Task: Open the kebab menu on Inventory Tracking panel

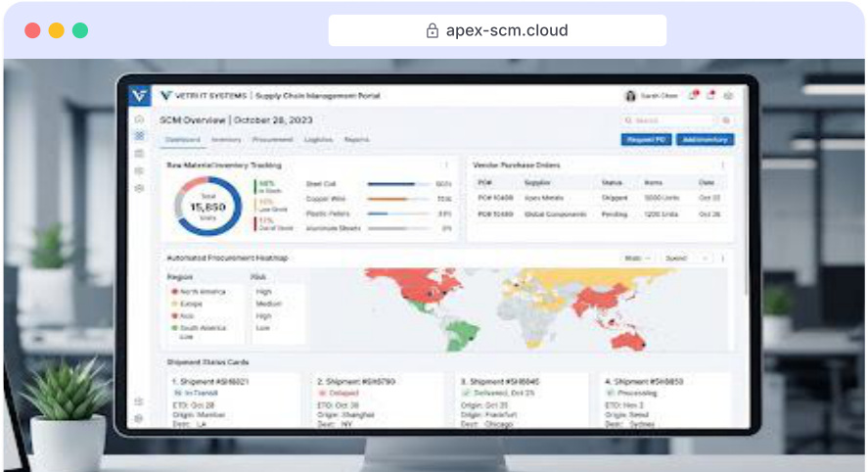Action: click(446, 165)
